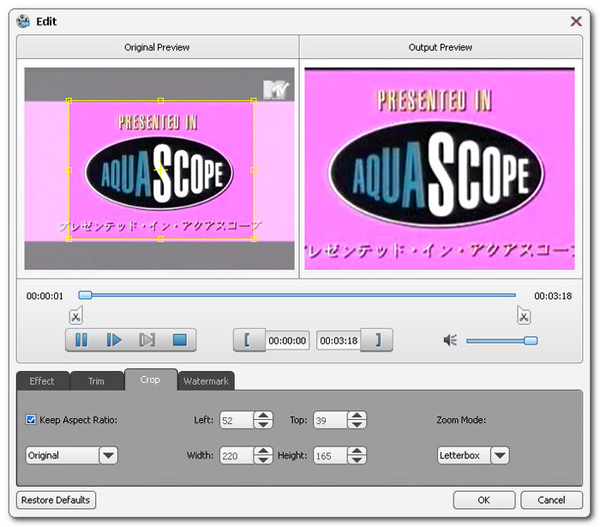Mute audio via the speaker icon
Screen dimensions: 600x527
(450, 340)
